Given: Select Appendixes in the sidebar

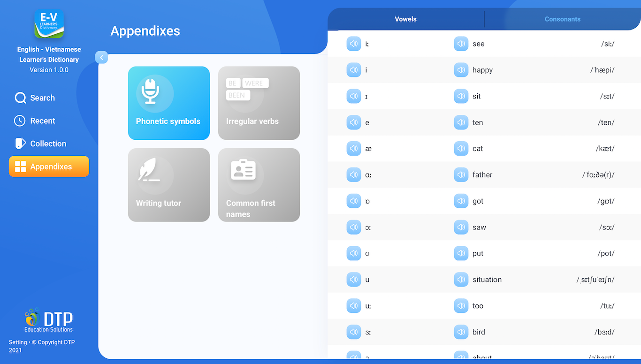Looking at the screenshot, I should (x=49, y=167).
